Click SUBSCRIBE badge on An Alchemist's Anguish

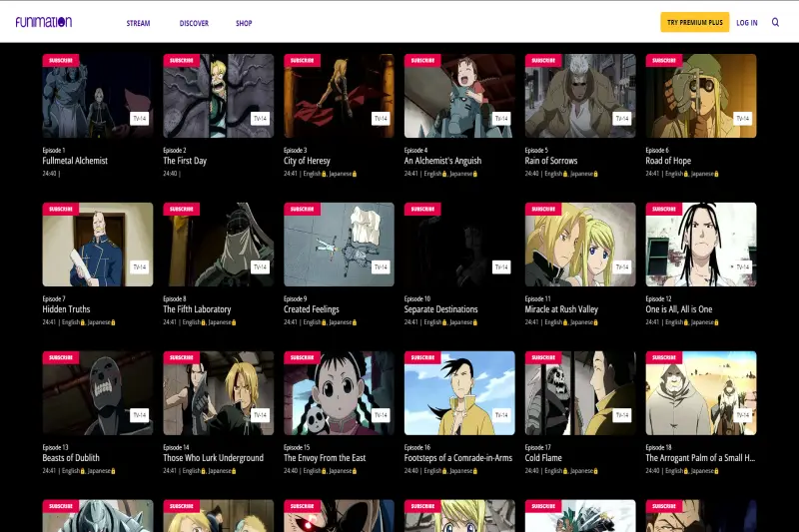[x=422, y=60]
